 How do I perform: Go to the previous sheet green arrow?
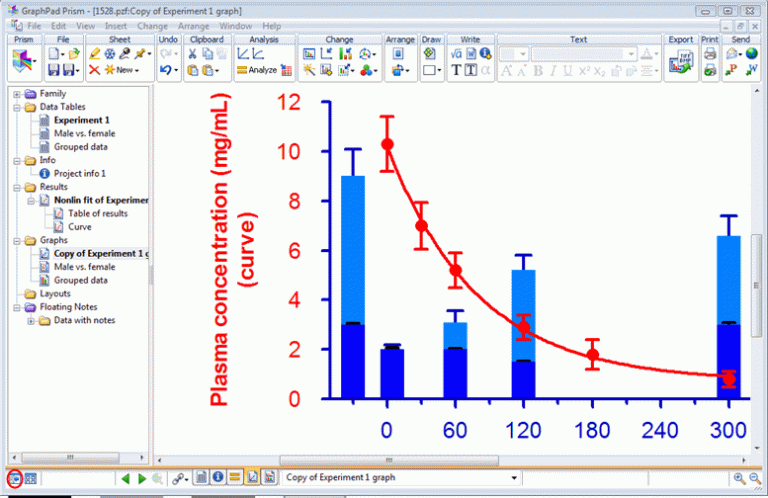point(125,478)
